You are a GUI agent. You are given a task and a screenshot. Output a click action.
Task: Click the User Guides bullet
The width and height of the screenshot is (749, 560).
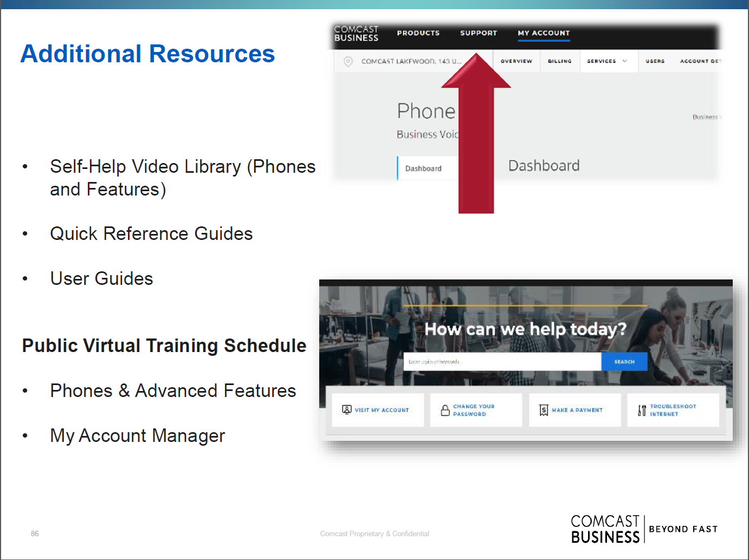click(x=101, y=278)
